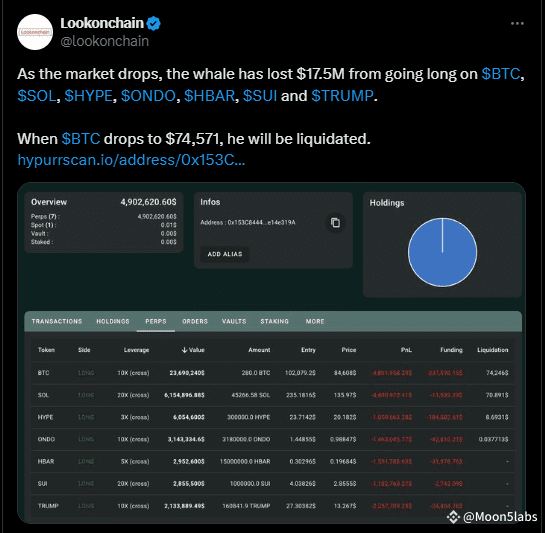Switch to the TRANSACTIONS tab
The image size is (545, 533).
tap(57, 321)
